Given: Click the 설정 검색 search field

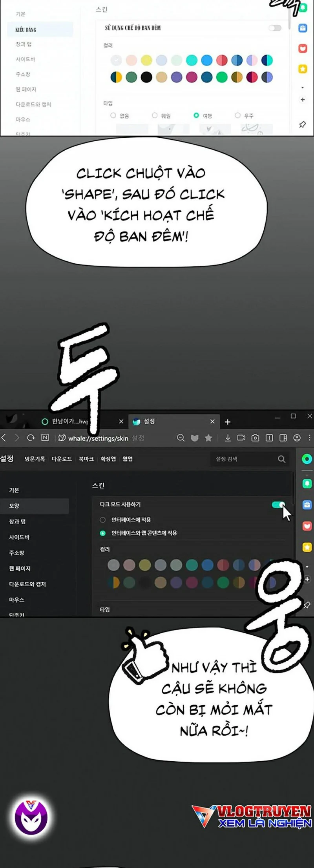Looking at the screenshot, I should click(x=245, y=459).
